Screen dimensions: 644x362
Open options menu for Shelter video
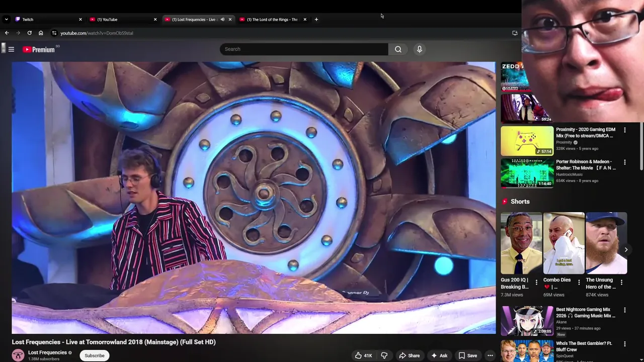625,162
